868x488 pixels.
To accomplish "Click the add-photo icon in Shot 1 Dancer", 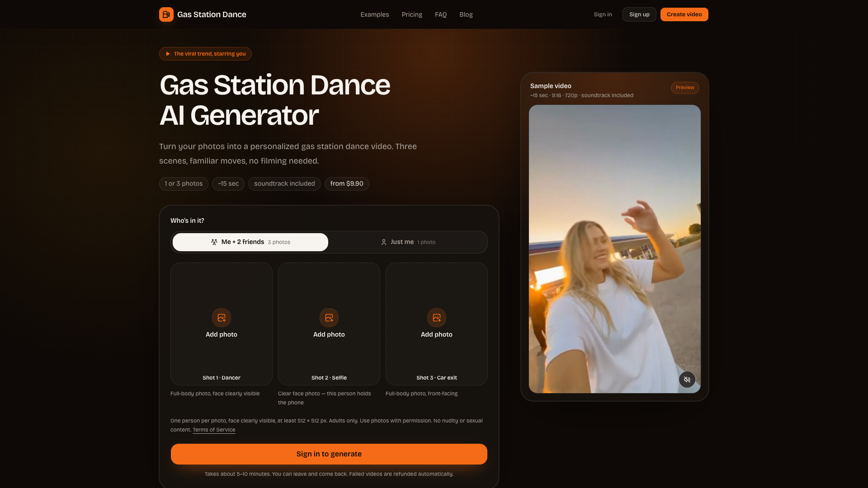I will coord(222,318).
